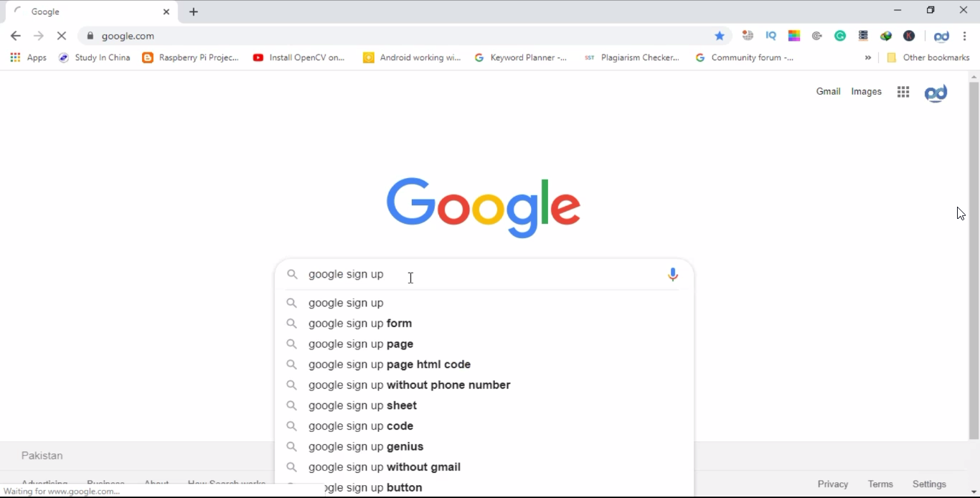Open the Google account profile avatar

pos(936,93)
